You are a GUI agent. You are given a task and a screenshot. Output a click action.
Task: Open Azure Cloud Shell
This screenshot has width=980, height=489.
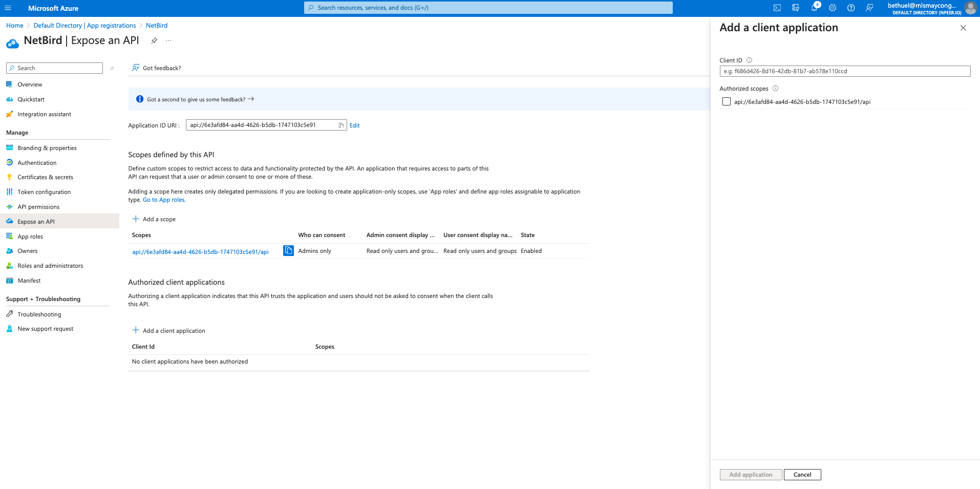pos(777,8)
